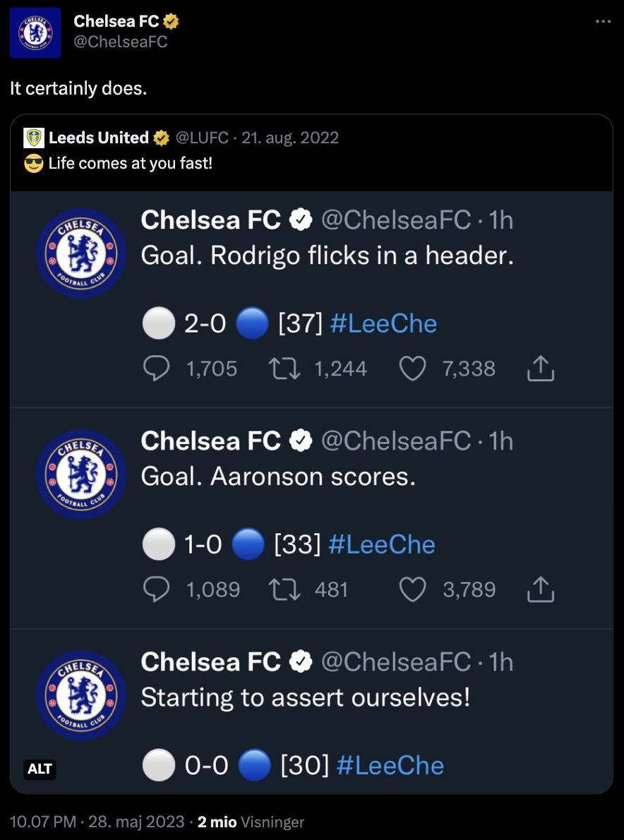Click reply icon on Rodrigo goal tweet

(157, 368)
